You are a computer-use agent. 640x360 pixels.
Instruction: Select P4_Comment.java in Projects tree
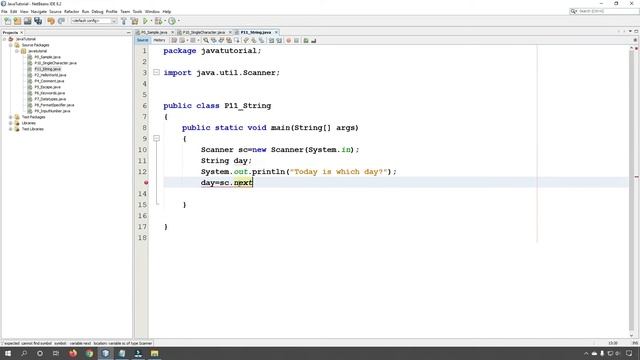pyautogui.click(x=49, y=81)
